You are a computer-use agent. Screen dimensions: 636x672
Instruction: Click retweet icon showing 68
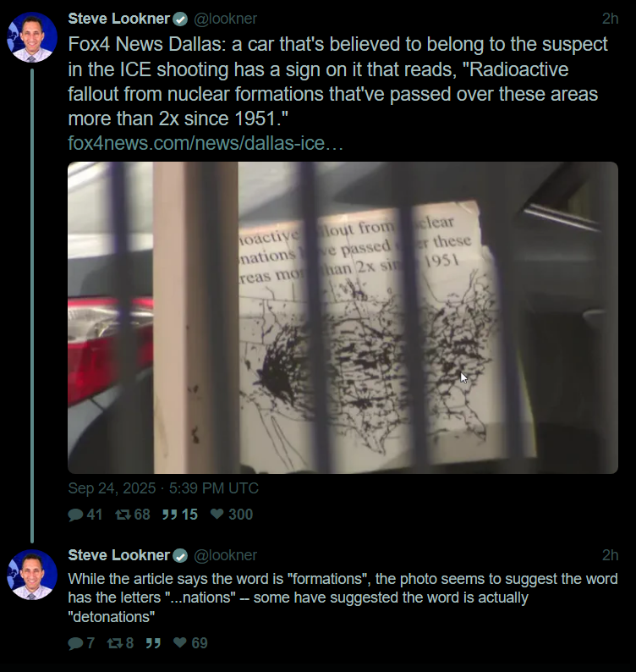tap(123, 515)
